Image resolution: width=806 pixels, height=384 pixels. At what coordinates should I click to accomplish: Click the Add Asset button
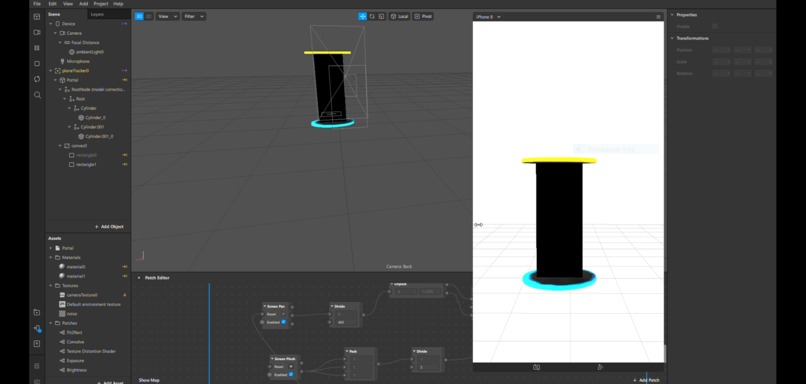tap(110, 382)
